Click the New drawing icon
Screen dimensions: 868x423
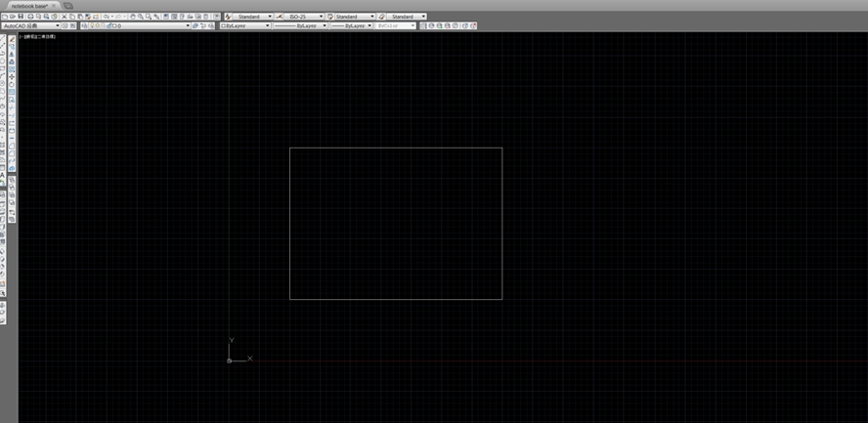5,17
